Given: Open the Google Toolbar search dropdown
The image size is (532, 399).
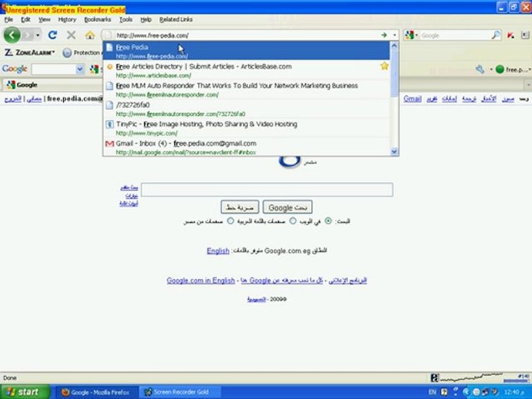Looking at the screenshot, I should point(80,70).
